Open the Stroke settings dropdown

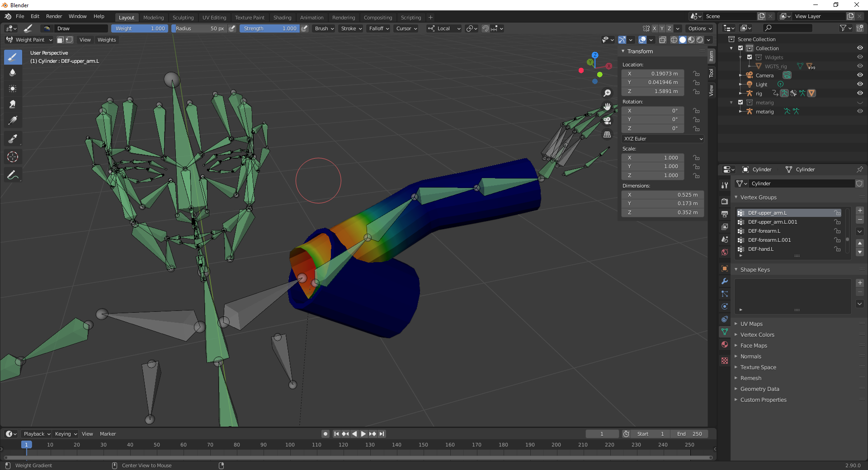(x=351, y=28)
